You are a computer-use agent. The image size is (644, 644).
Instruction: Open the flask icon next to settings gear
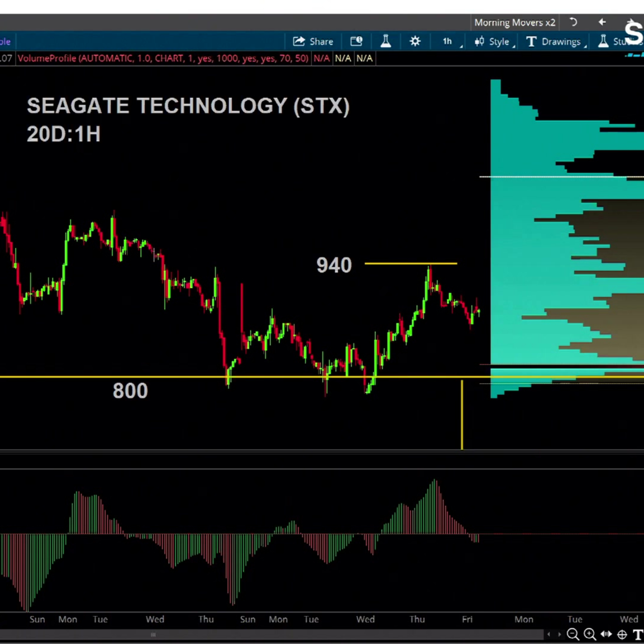point(386,41)
